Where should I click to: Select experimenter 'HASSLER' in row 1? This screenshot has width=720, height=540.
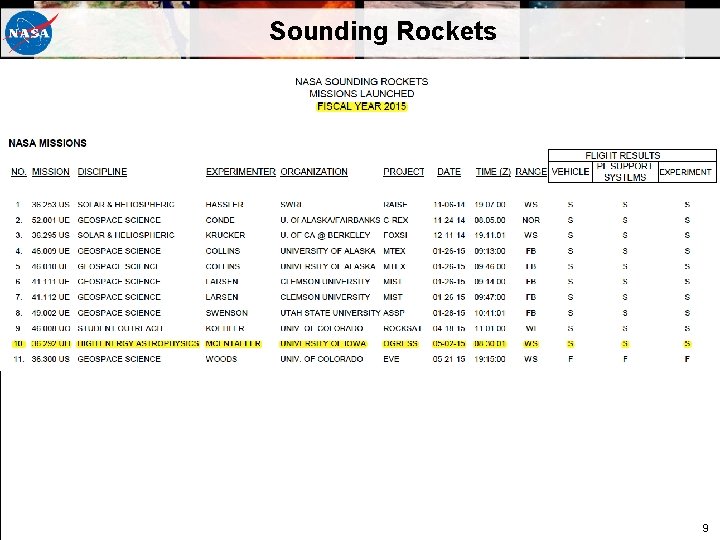point(225,204)
